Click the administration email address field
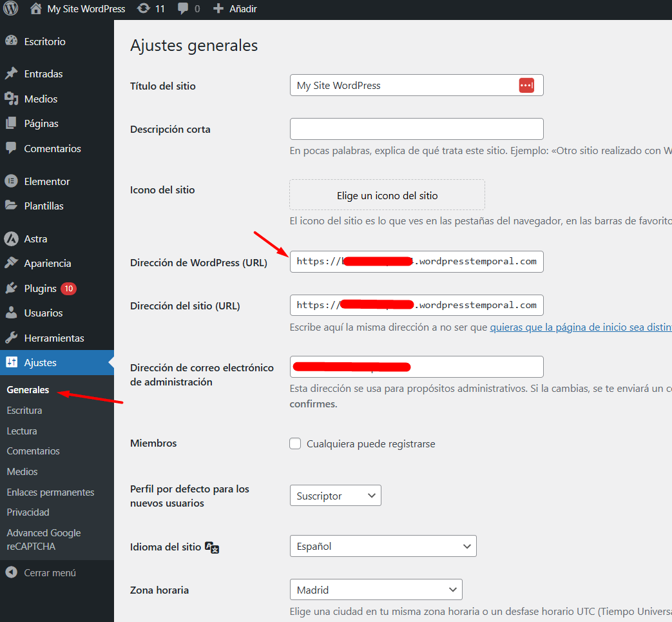This screenshot has width=672, height=622. pyautogui.click(x=416, y=367)
